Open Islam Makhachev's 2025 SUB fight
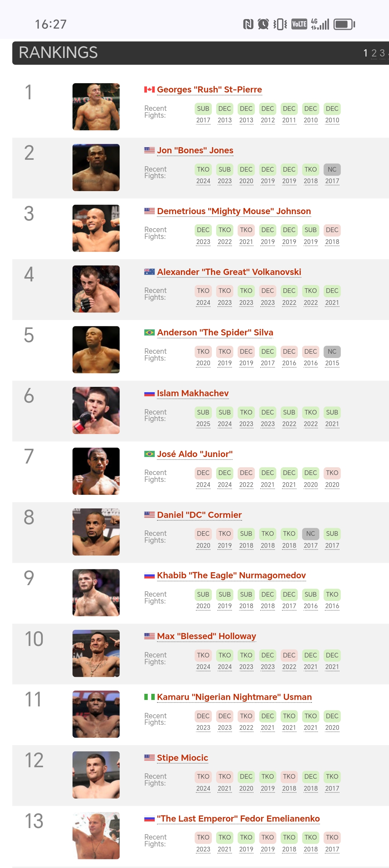 203,418
